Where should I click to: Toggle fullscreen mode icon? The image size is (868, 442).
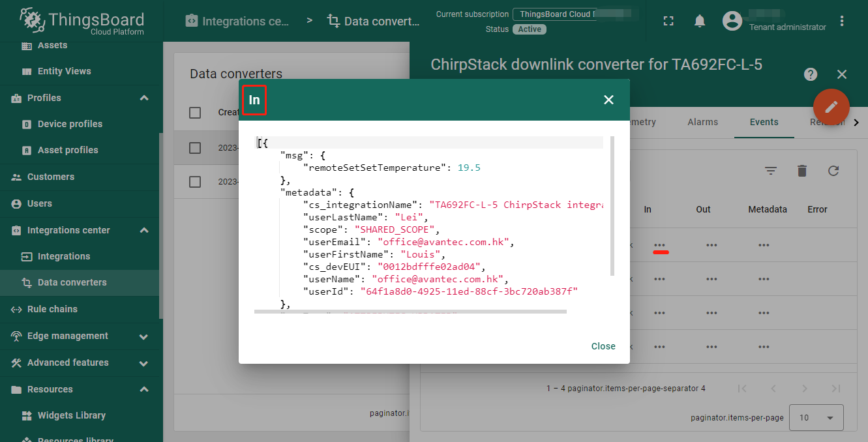point(668,21)
